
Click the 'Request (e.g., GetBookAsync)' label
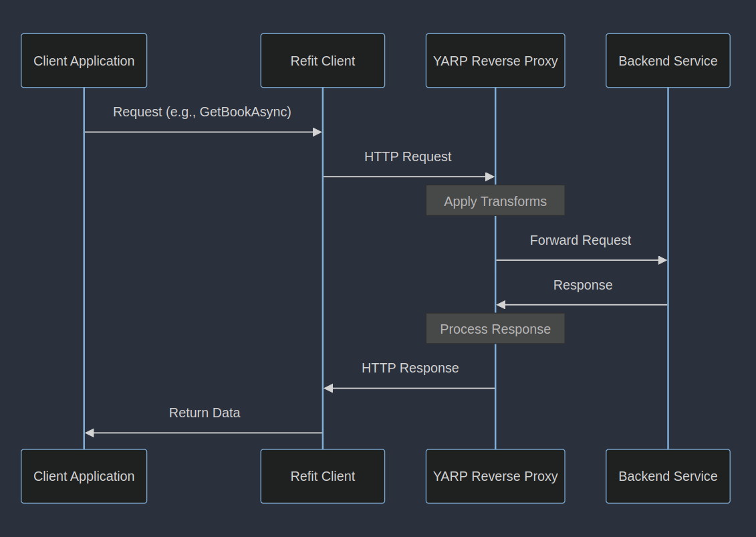tap(202, 112)
